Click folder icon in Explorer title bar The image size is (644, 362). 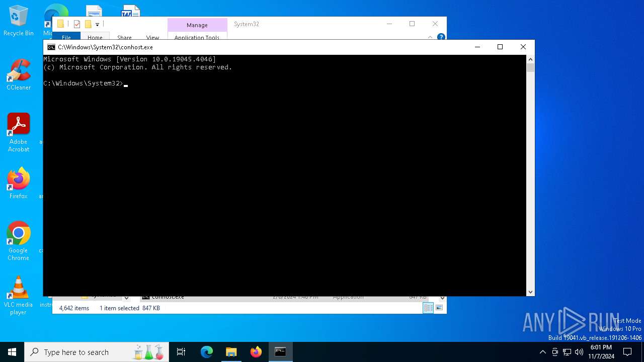60,24
